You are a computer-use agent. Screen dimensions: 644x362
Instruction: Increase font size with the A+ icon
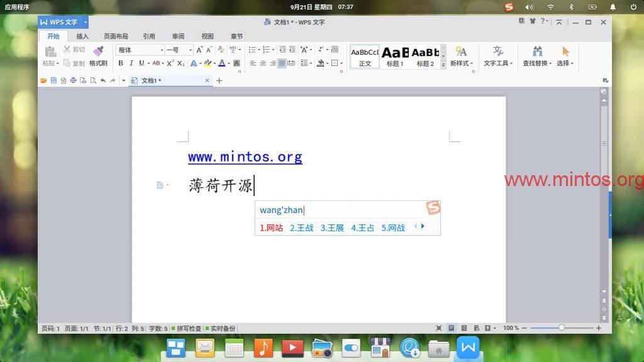pos(199,50)
